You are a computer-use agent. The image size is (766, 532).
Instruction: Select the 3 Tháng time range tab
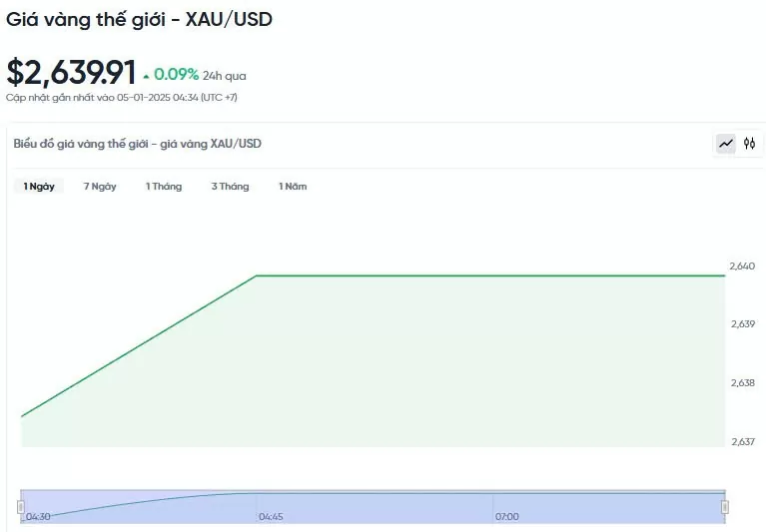[230, 187]
